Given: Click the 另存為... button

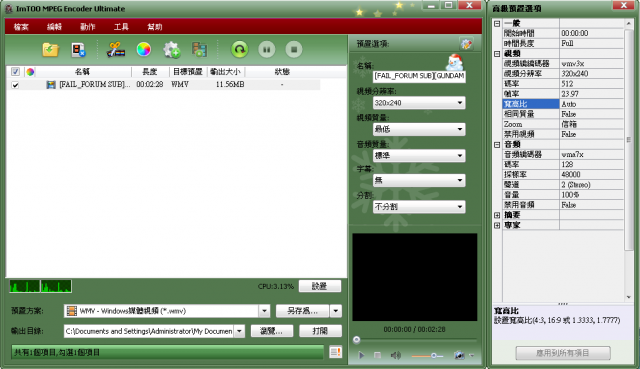Looking at the screenshot, I should pyautogui.click(x=302, y=311).
